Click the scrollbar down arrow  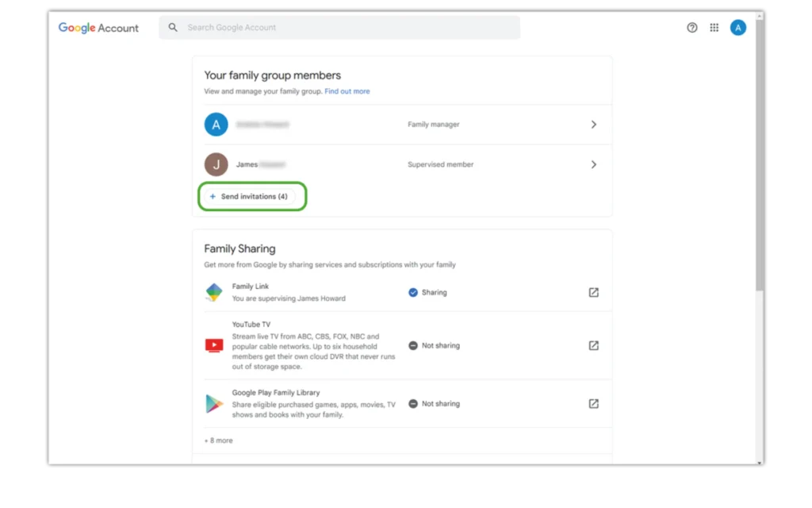pyautogui.click(x=760, y=463)
